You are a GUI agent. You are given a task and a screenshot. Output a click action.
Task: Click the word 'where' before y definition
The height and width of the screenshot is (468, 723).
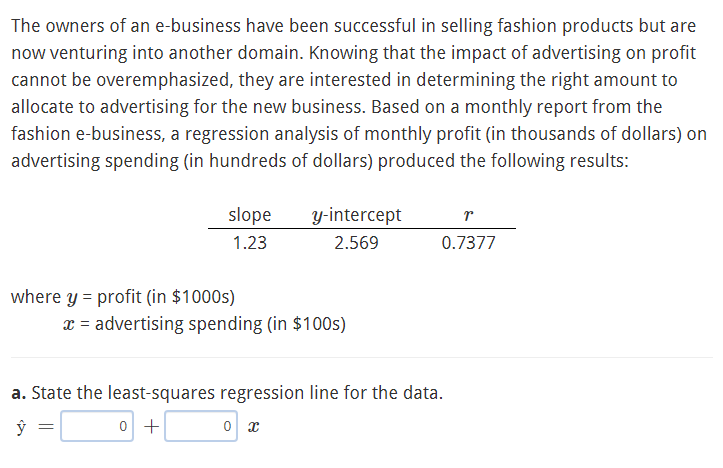pyautogui.click(x=36, y=296)
